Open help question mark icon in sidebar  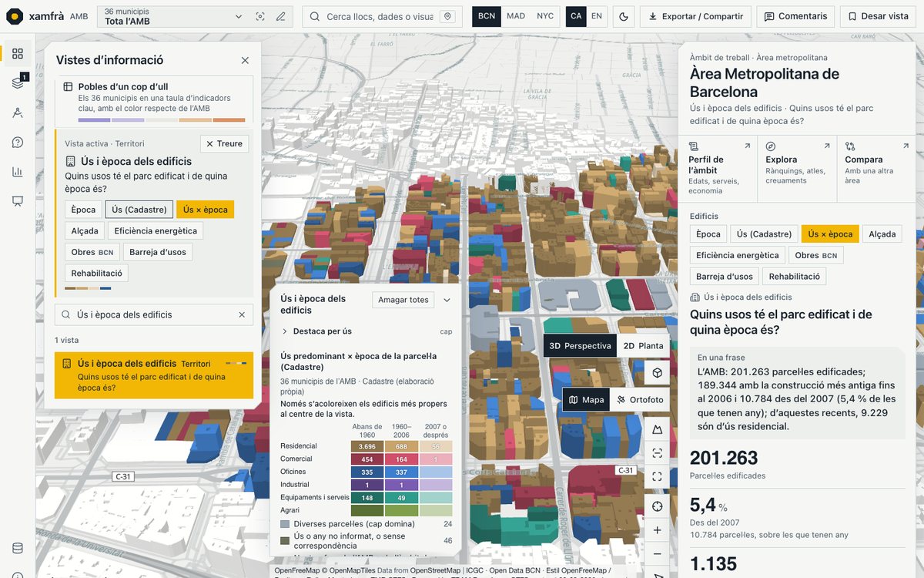point(17,143)
